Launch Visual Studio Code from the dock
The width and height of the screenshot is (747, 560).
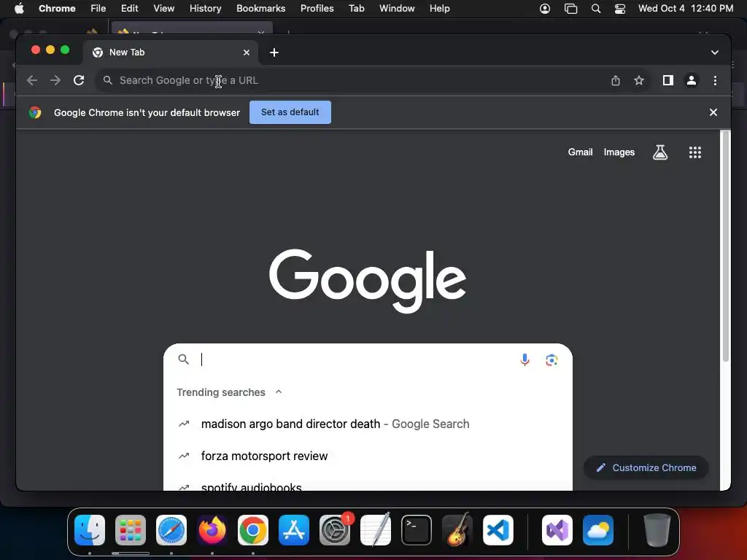coord(498,530)
